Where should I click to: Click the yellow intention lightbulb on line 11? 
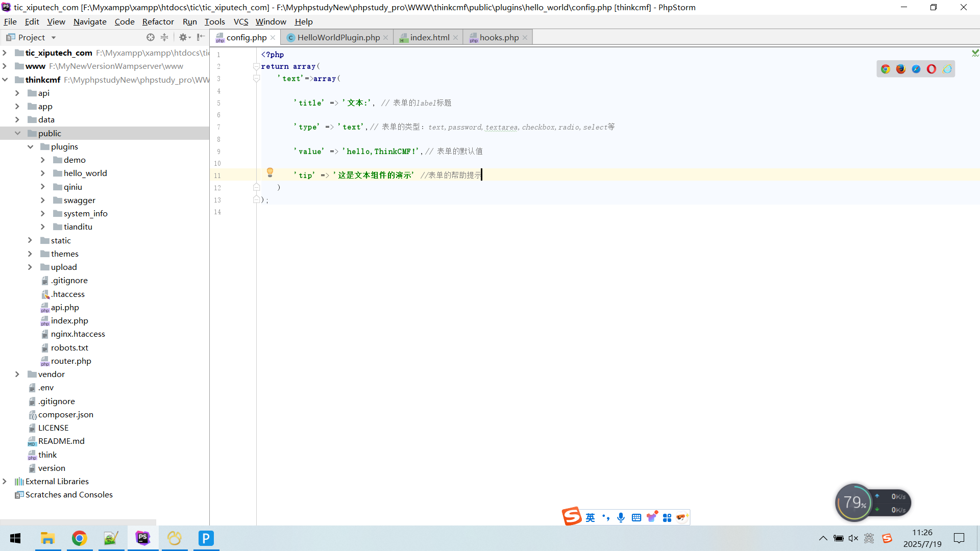click(270, 172)
